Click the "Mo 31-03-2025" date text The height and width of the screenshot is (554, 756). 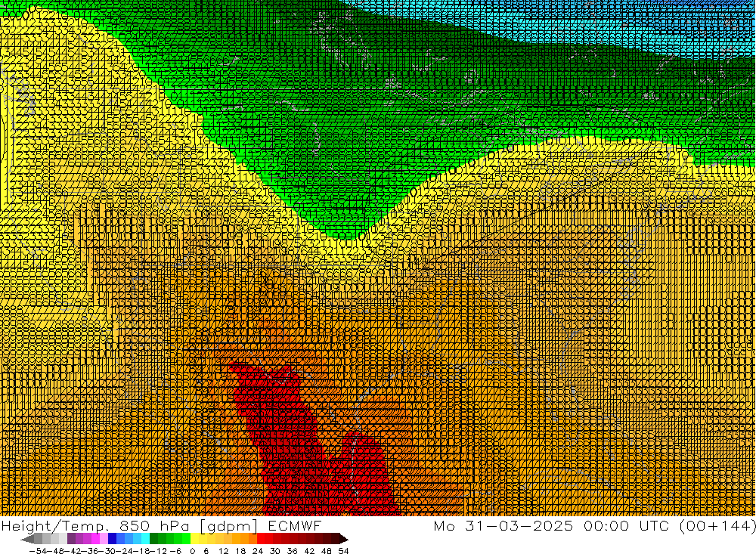pos(503,525)
